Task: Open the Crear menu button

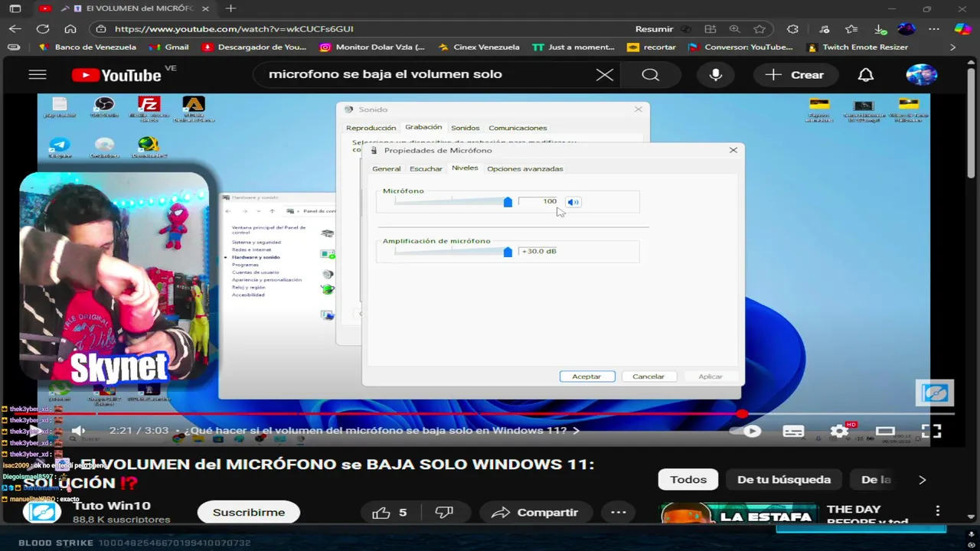Action: [x=794, y=74]
